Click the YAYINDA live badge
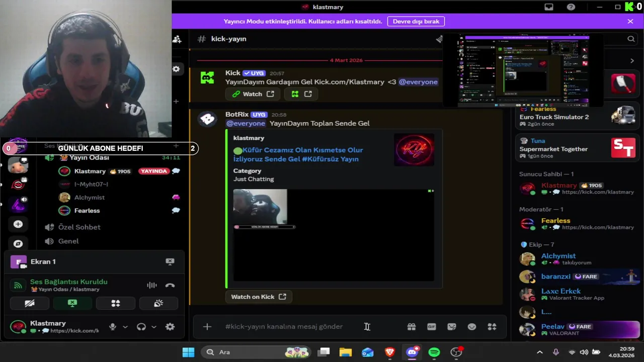644x362 pixels. click(x=154, y=171)
